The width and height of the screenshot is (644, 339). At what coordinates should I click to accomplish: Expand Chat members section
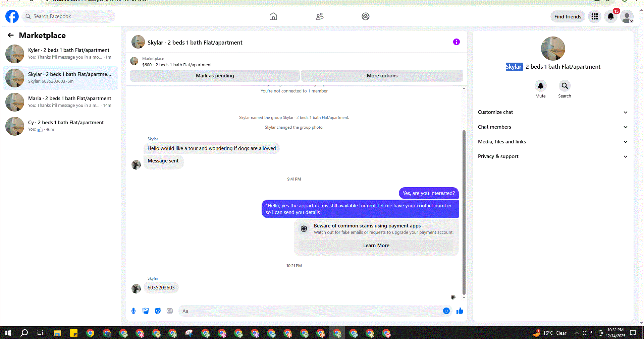pos(553,127)
